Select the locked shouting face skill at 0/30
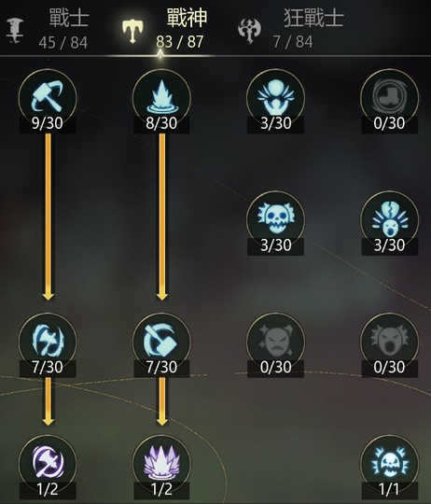This screenshot has height=504, width=431. point(390,342)
